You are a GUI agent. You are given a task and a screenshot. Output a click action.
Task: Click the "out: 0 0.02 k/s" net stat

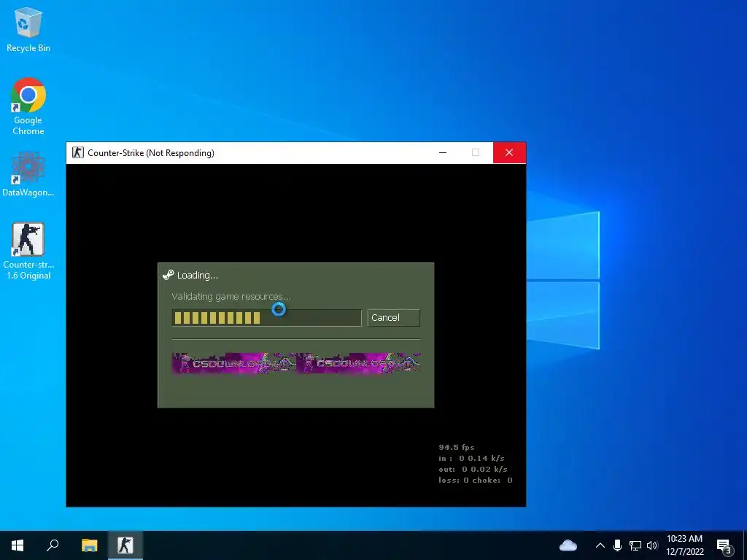pyautogui.click(x=473, y=469)
